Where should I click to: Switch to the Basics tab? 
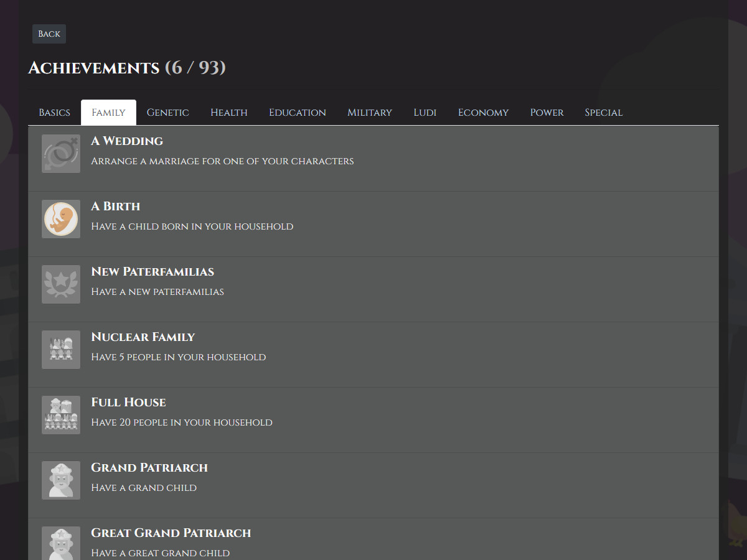[x=54, y=112]
